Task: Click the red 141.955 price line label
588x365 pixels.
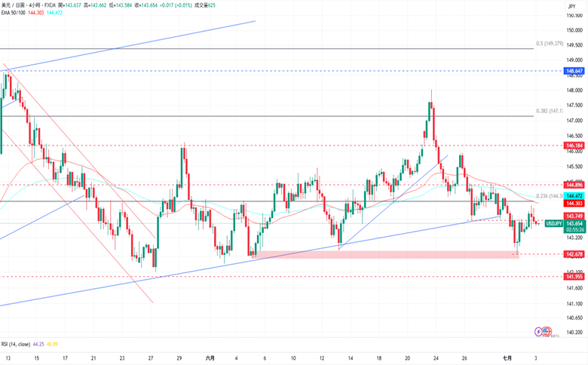Action: coord(574,277)
